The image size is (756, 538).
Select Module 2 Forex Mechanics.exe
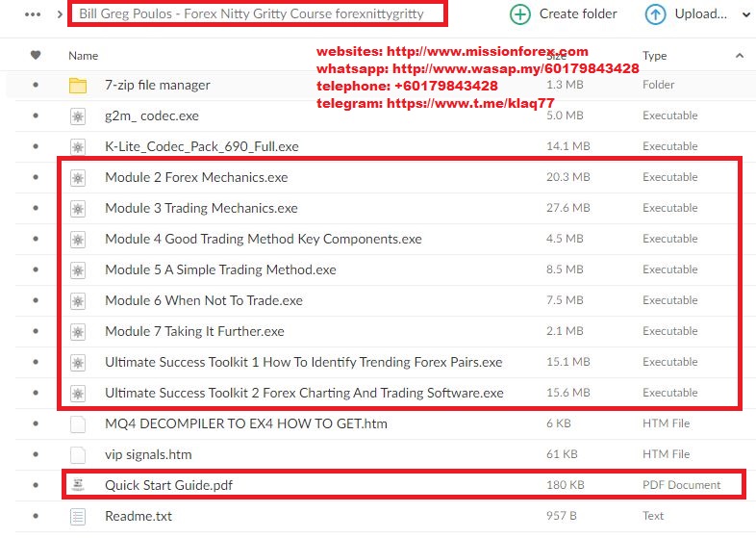pyautogui.click(x=196, y=177)
